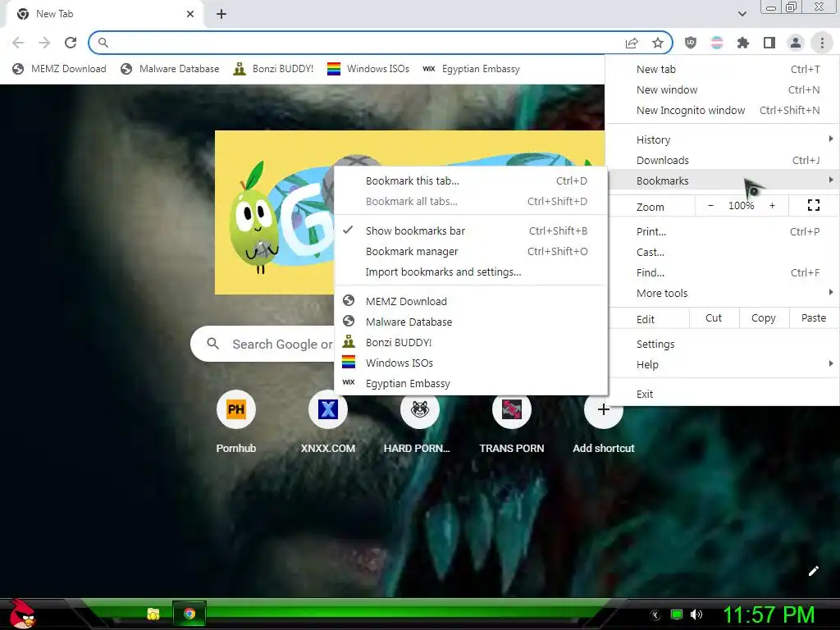Click the share page icon in address bar
This screenshot has width=840, height=630.
632,43
